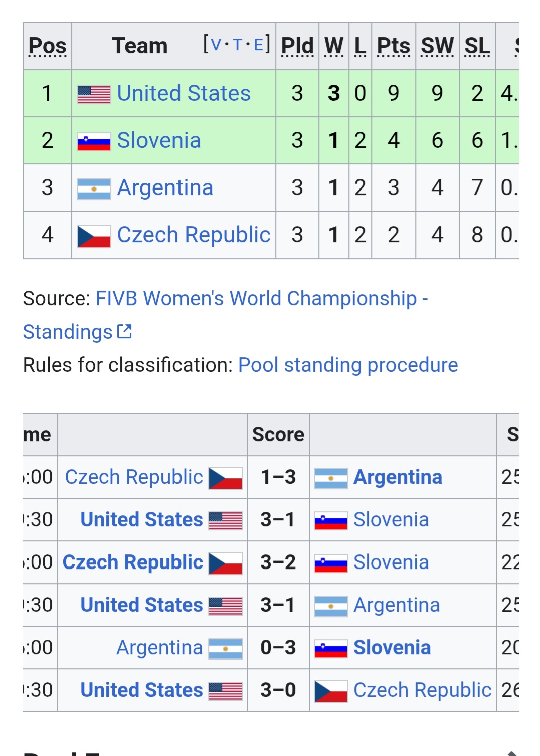Open Slovenia link in standings table
Image resolution: width=540 pixels, height=756 pixels.
tap(159, 140)
